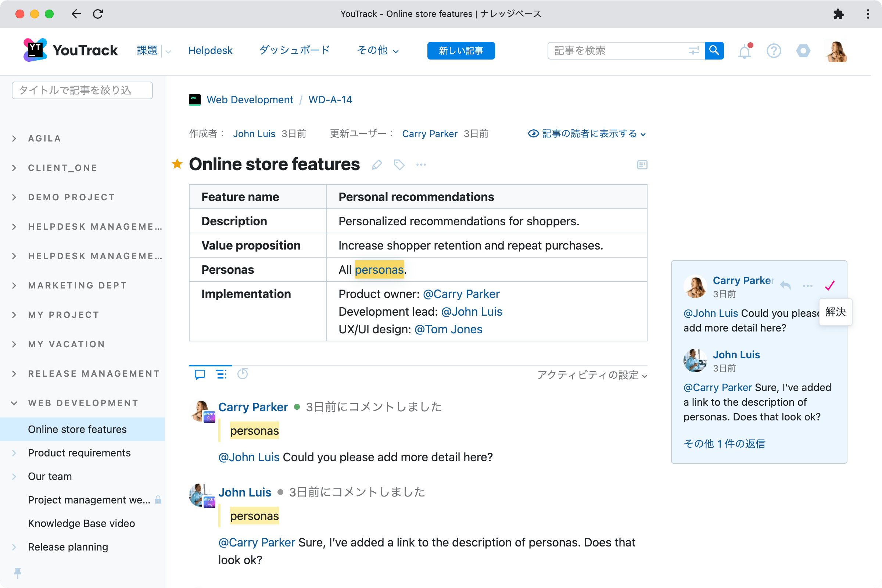Toggle the sidebar pin icon
The width and height of the screenshot is (882, 588).
(17, 572)
